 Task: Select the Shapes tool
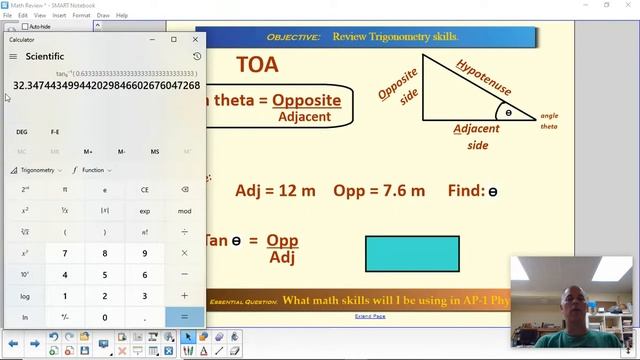[203, 337]
